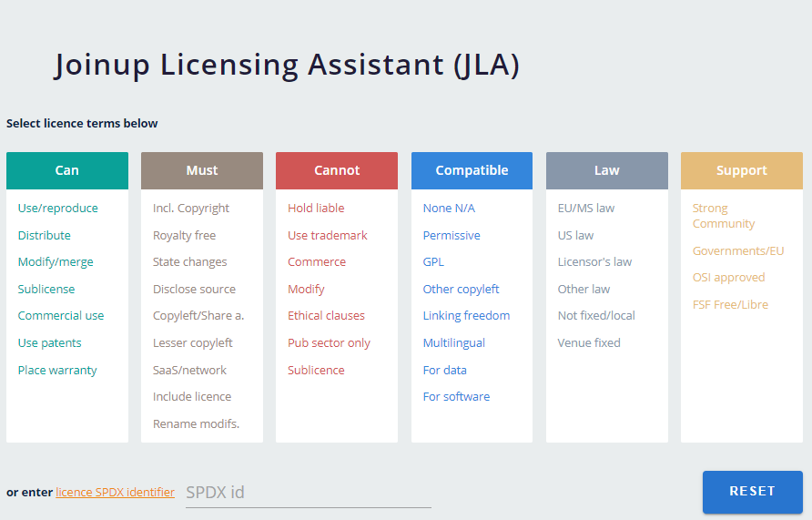Pick the Other copyleft option
Viewport: 812px width, 520px height.
point(461,289)
